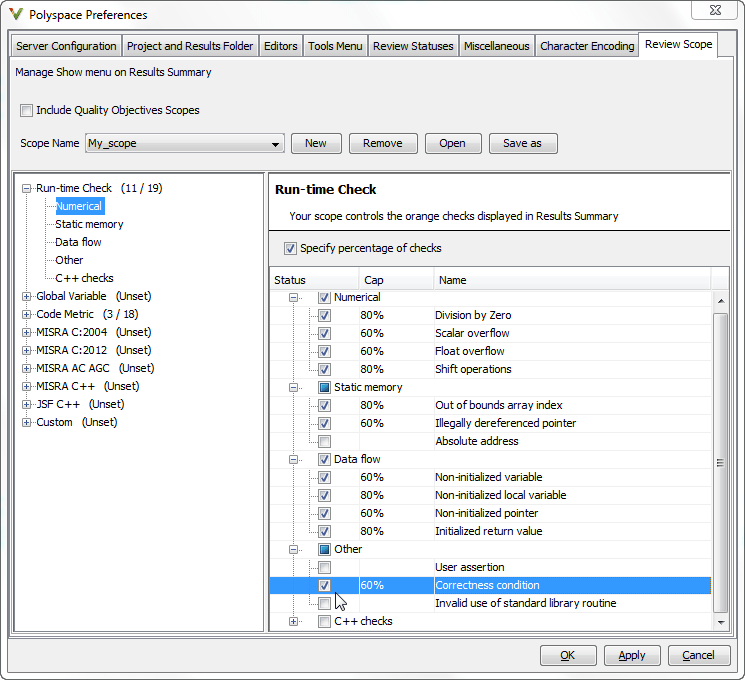Select C++ checks in the left tree
The height and width of the screenshot is (680, 745).
(85, 278)
